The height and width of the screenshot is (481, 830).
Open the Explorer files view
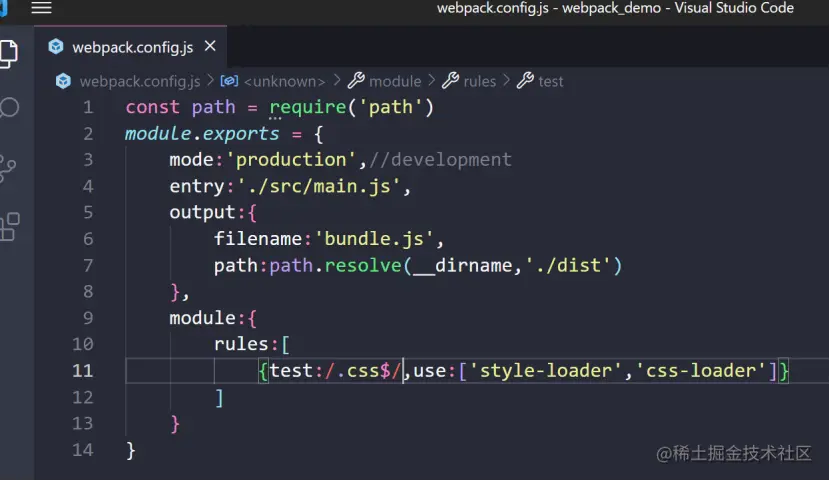pyautogui.click(x=8, y=54)
